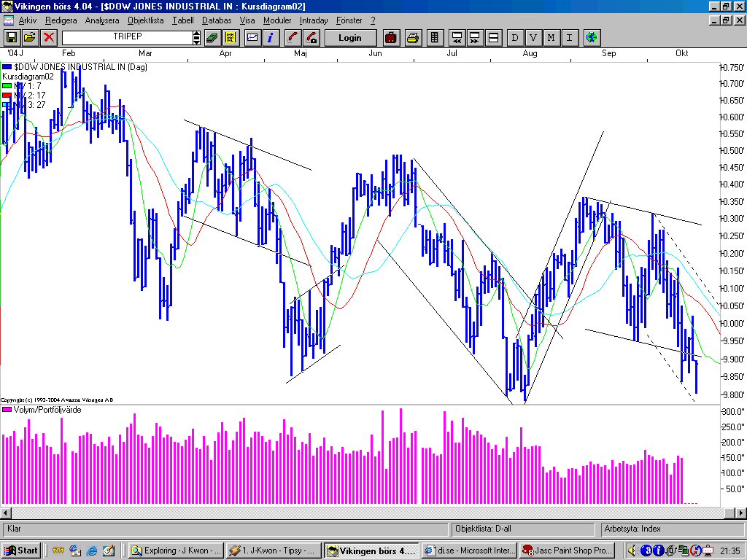The image size is (747, 560).
Task: Open the Redigera menu
Action: pos(61,20)
